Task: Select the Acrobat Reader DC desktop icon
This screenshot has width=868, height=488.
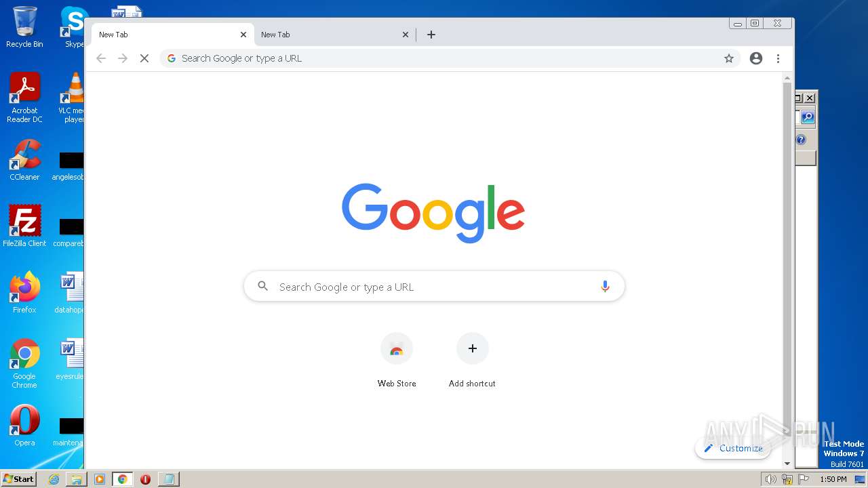Action: 24,98
